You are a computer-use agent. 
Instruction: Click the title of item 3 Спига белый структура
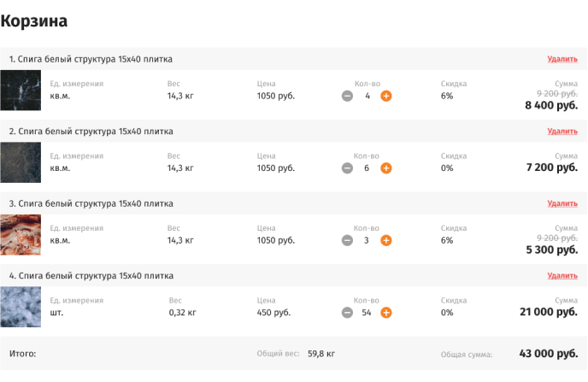[x=91, y=203]
